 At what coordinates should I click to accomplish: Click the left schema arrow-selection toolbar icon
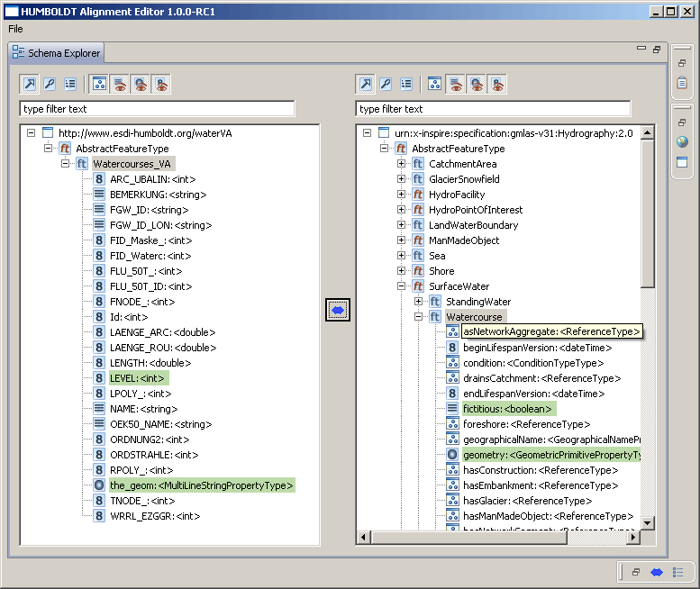tap(30, 84)
